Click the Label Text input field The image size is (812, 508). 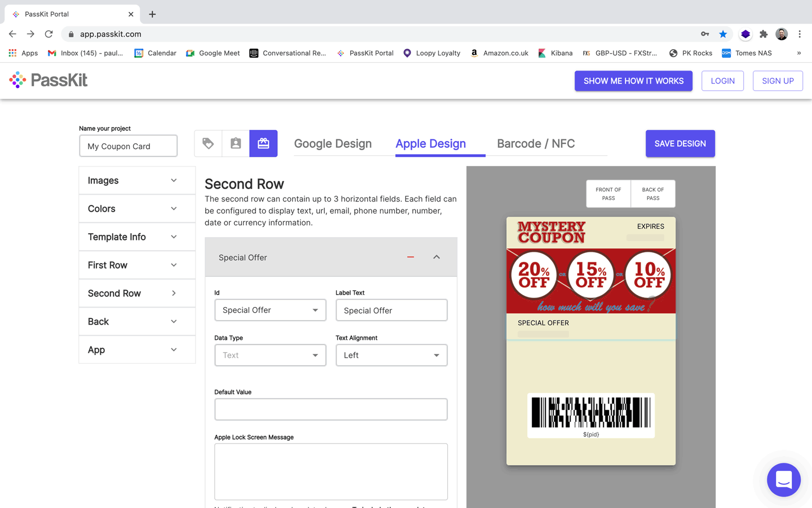391,310
